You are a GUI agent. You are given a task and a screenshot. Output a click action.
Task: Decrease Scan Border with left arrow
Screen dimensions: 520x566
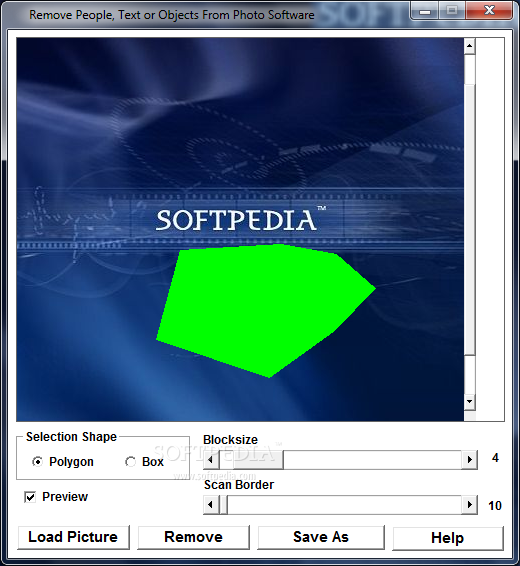[211, 505]
